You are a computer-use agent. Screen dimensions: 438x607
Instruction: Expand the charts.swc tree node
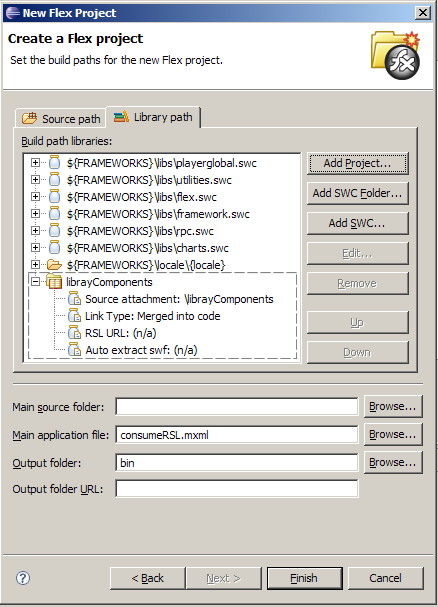(35, 248)
